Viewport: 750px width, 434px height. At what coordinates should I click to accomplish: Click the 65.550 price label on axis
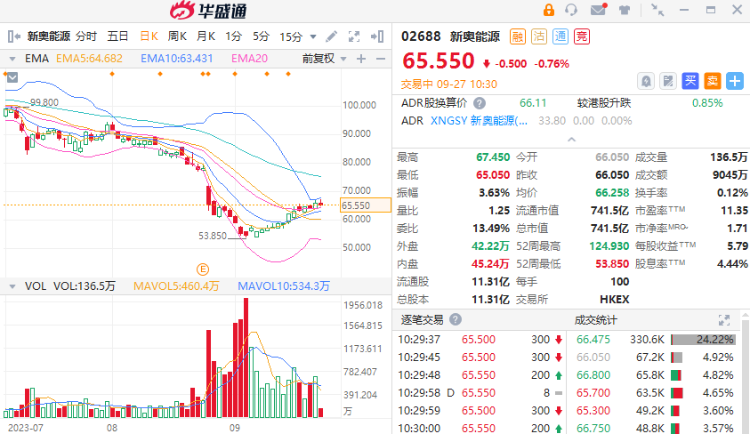coord(365,205)
